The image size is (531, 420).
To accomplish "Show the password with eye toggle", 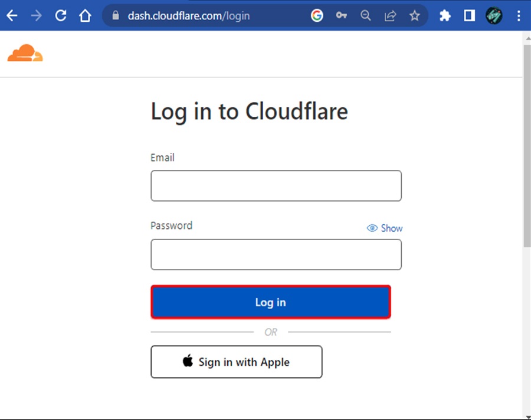I will click(x=385, y=228).
